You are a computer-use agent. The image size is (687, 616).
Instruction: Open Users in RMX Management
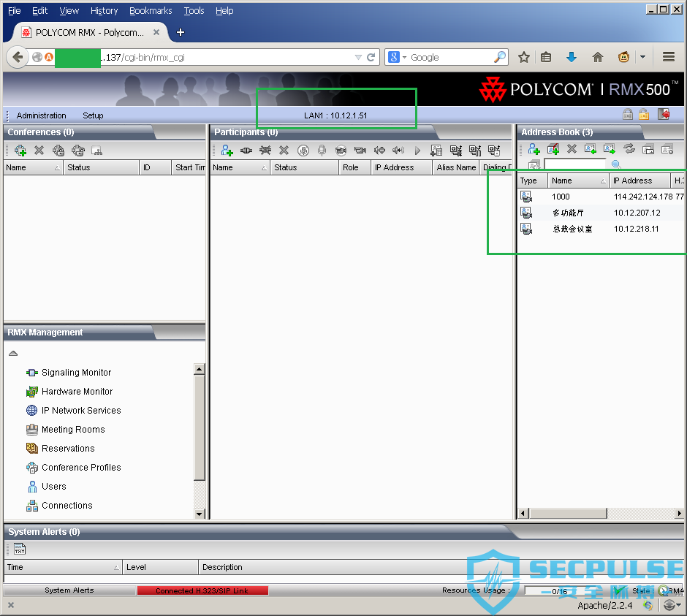pos(53,487)
